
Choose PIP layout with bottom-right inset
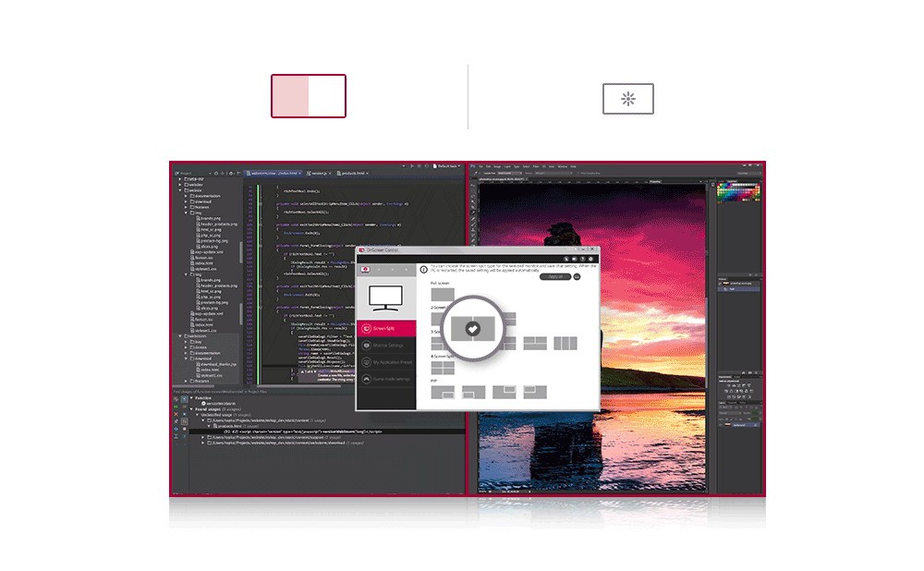click(443, 392)
